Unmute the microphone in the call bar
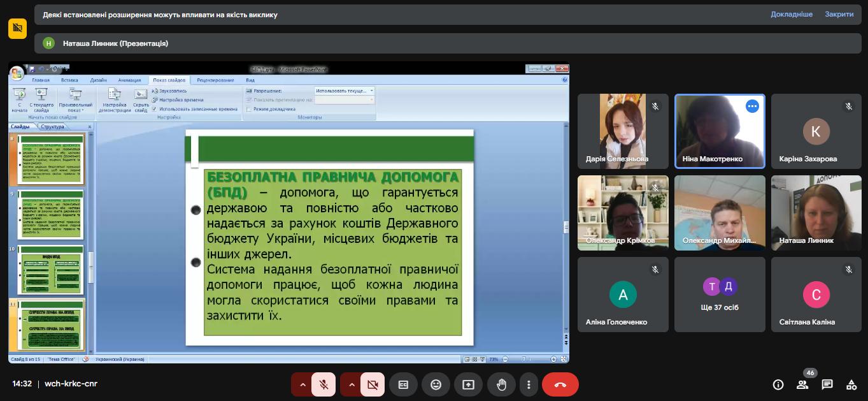Screen dimensions: 868x401 324,384
